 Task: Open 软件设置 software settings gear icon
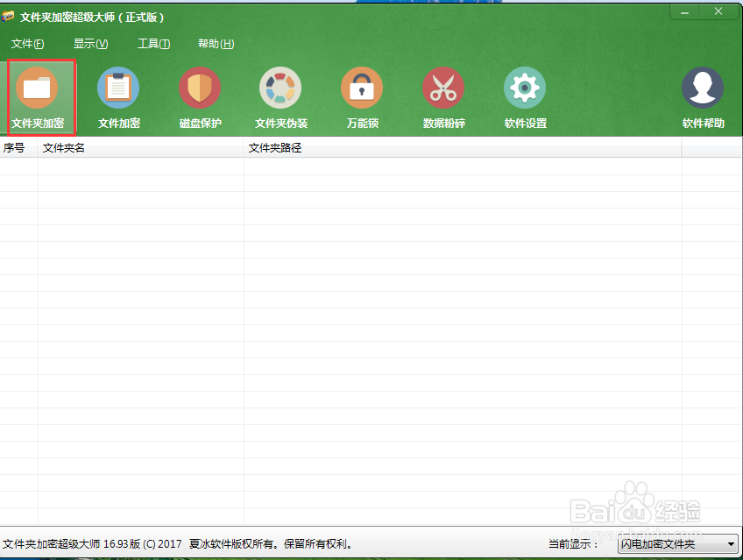(525, 89)
